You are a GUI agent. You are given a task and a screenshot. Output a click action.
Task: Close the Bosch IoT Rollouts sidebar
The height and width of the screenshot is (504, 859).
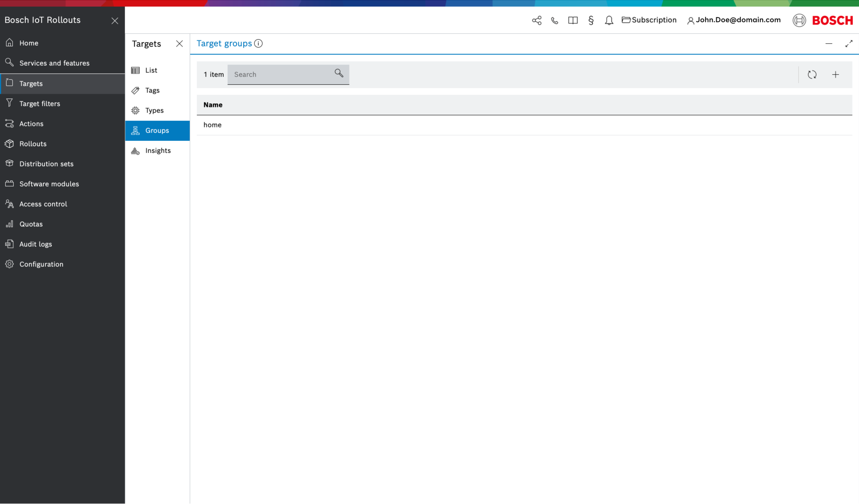115,21
